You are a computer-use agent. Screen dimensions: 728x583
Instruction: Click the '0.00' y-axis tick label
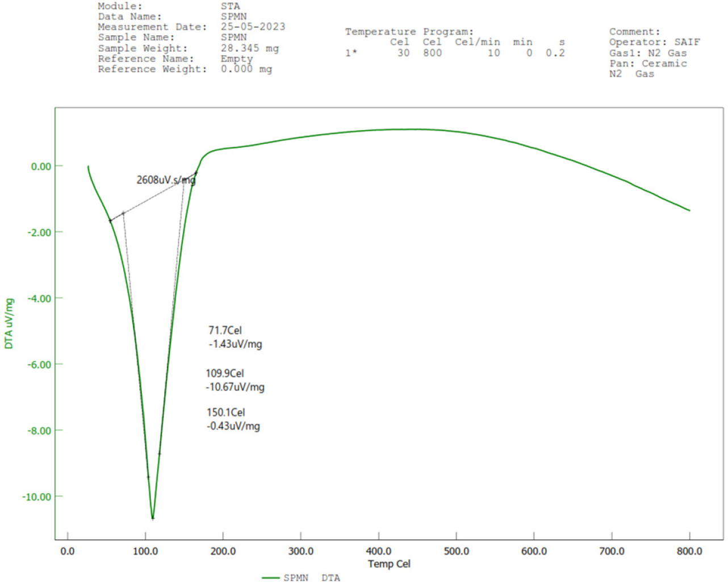(x=41, y=166)
